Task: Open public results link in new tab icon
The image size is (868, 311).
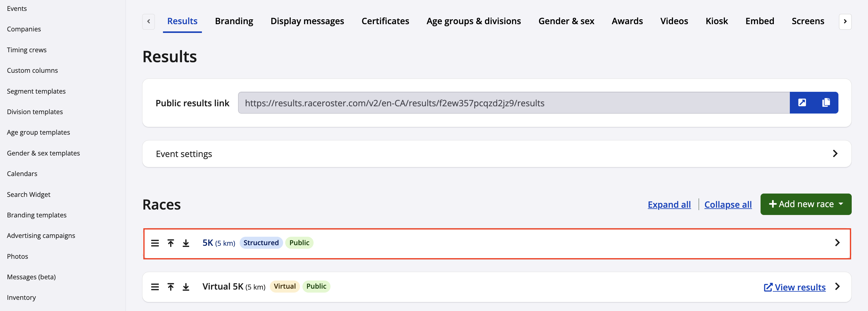Action: 802,102
